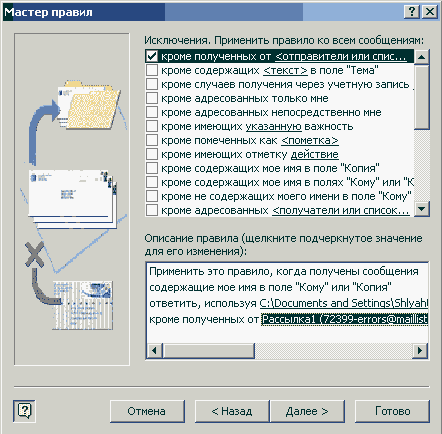This screenshot has height=434, width=442.
Task: Click the '<текст>' link in exceptions list
Action: 285,70
